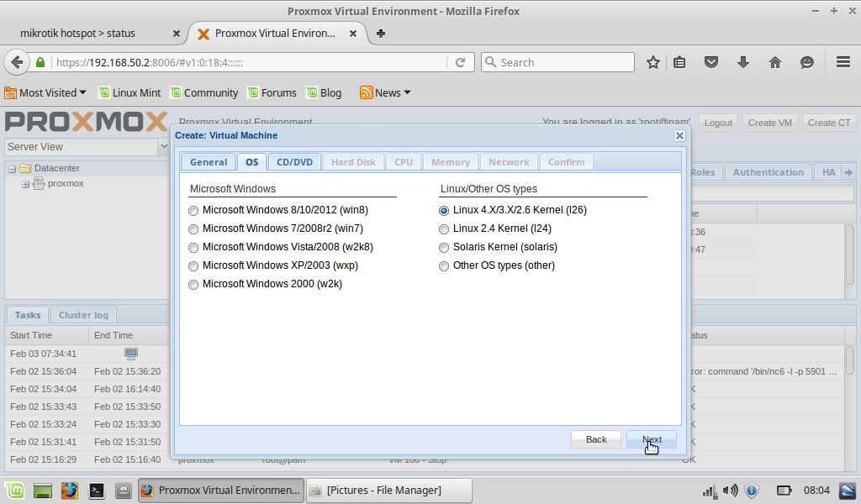Click the Firefox Search input field
The image size is (861, 504).
point(558,62)
